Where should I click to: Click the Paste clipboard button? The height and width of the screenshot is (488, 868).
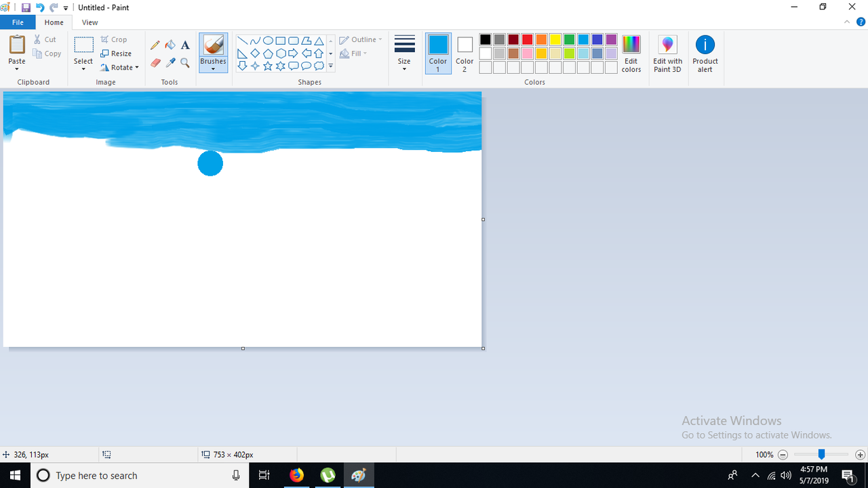click(17, 45)
